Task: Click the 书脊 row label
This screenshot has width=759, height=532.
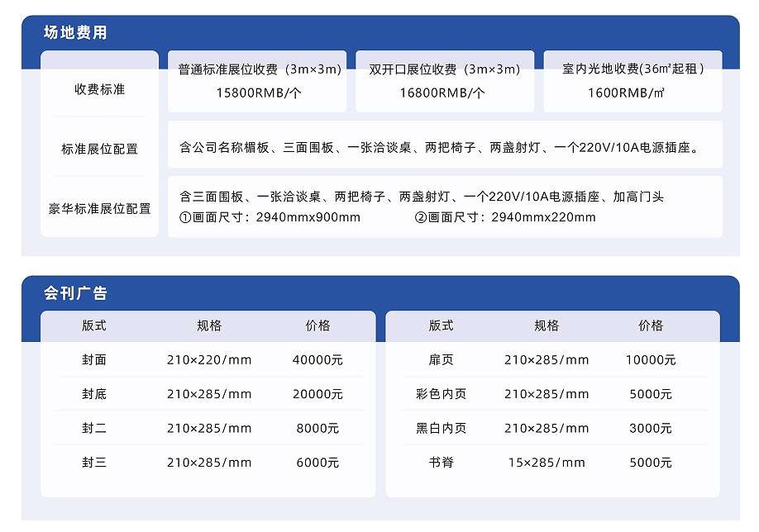Action: [441, 463]
